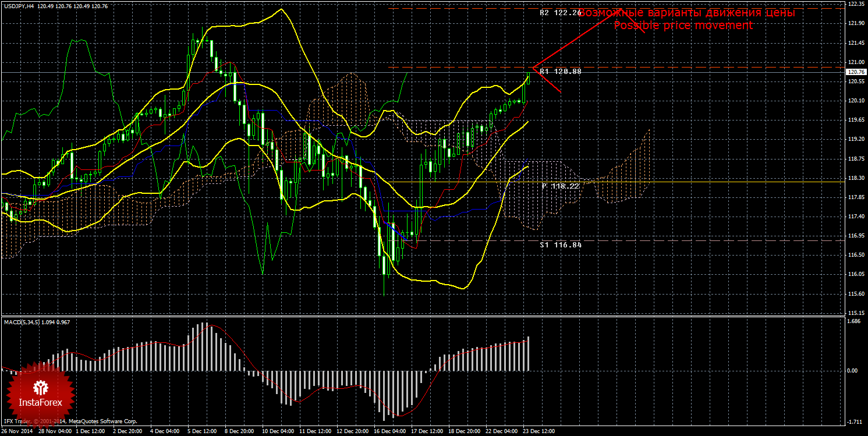Click the 'Possible price movement' red text

point(683,26)
